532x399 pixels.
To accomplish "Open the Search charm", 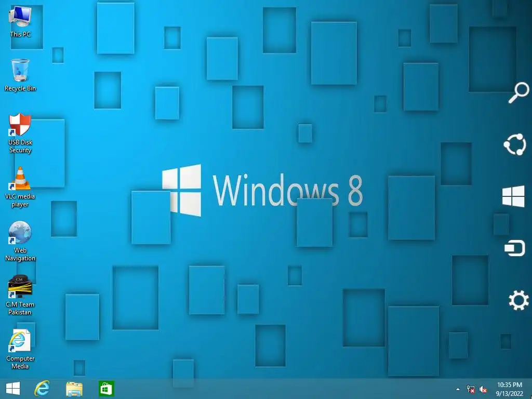I will pos(518,92).
